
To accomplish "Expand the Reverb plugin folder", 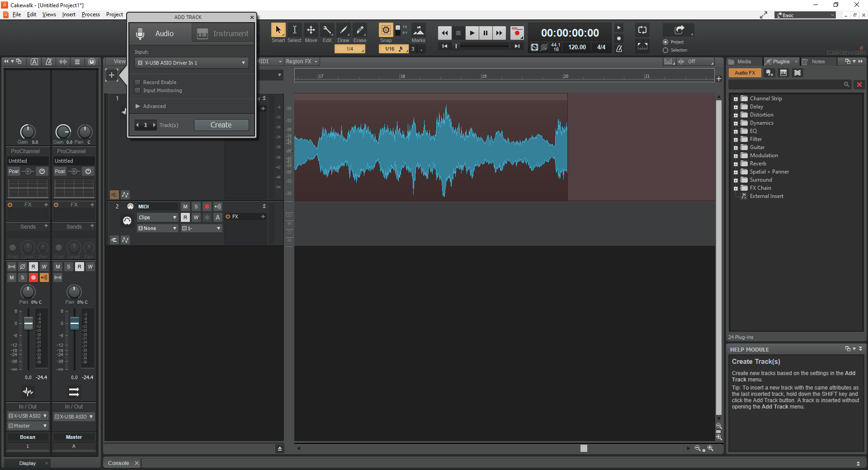I will point(736,164).
